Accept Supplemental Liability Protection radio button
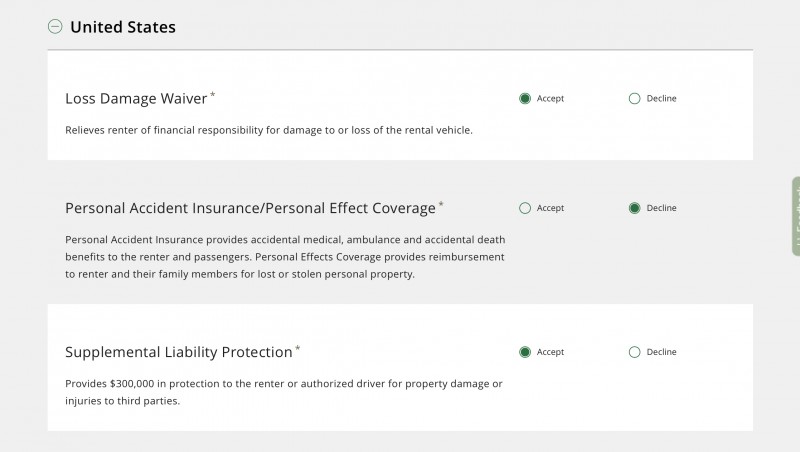 [525, 352]
